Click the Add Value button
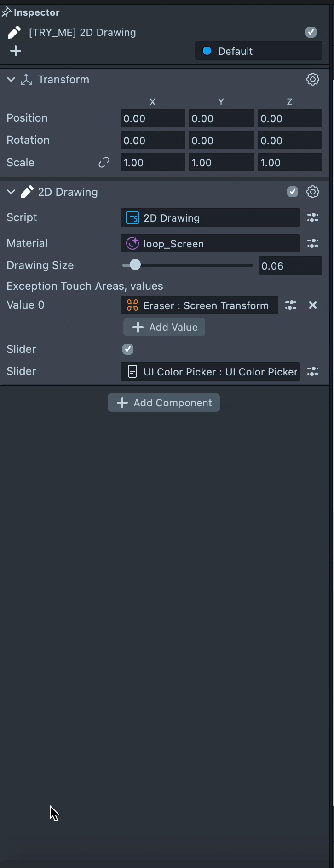Screen dimensions: 334x868 (x=164, y=328)
